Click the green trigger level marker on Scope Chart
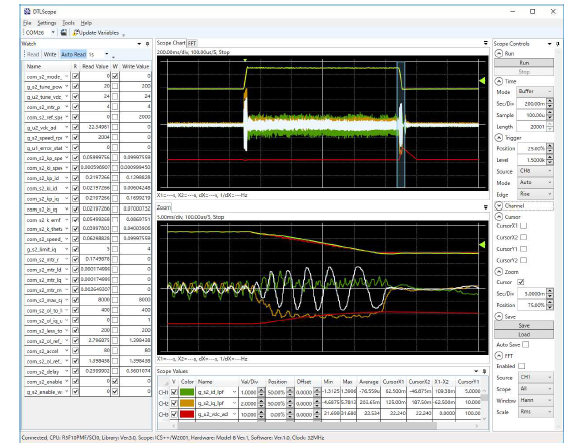Screen dimensions: 583x443 (x=482, y=80)
